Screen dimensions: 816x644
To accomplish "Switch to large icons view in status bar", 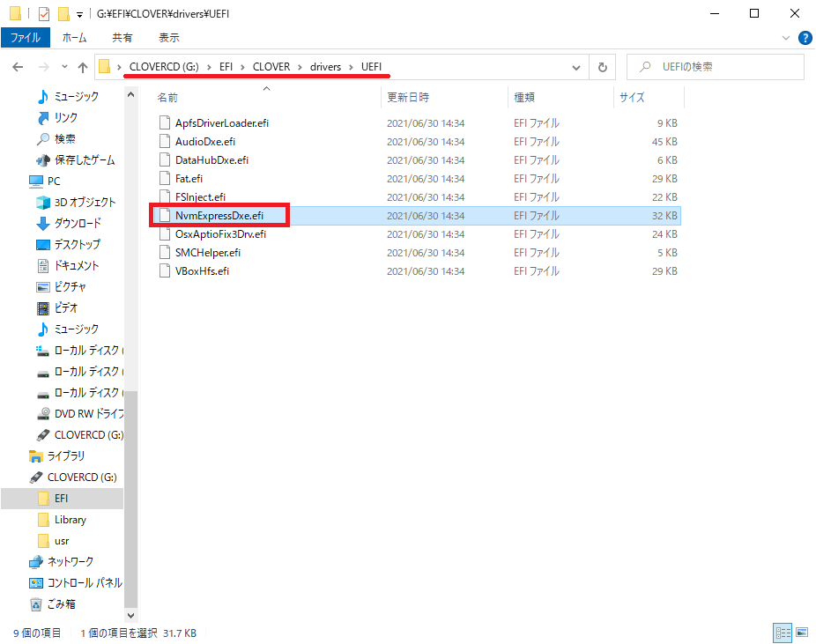I will point(802,633).
